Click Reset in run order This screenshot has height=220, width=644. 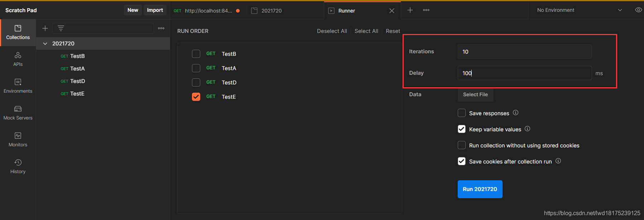(393, 31)
